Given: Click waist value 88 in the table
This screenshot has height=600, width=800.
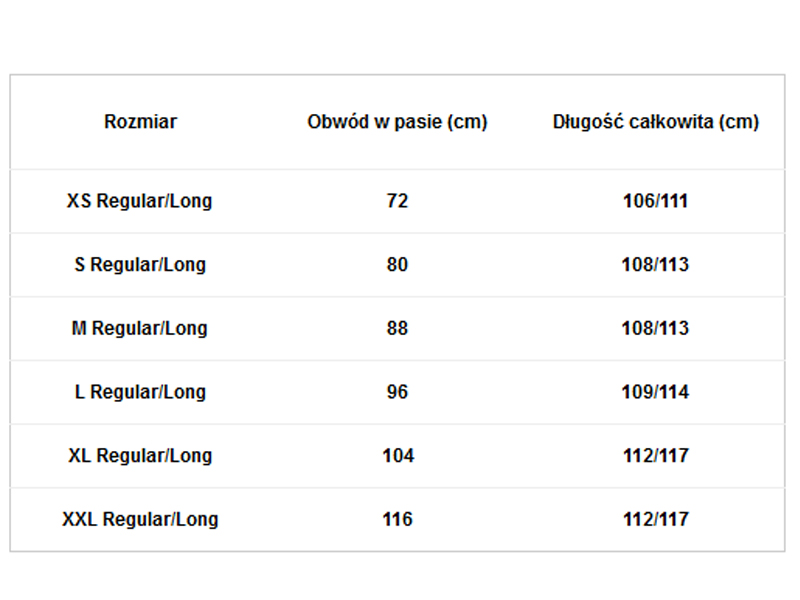Looking at the screenshot, I should pyautogui.click(x=397, y=328).
